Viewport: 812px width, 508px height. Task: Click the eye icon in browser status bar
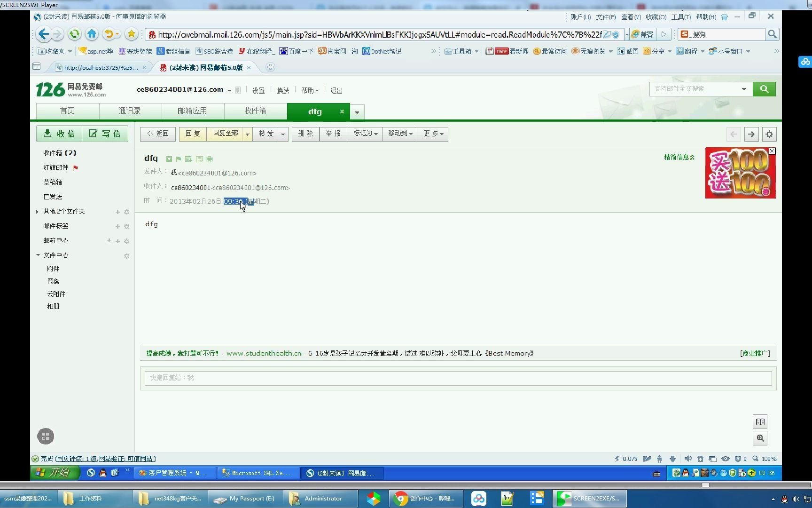[726, 459]
